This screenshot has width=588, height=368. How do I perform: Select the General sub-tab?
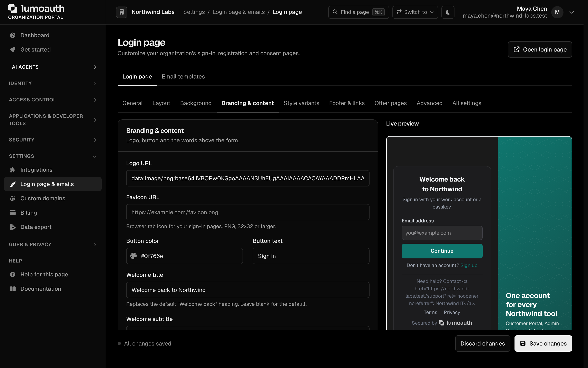[x=133, y=103]
